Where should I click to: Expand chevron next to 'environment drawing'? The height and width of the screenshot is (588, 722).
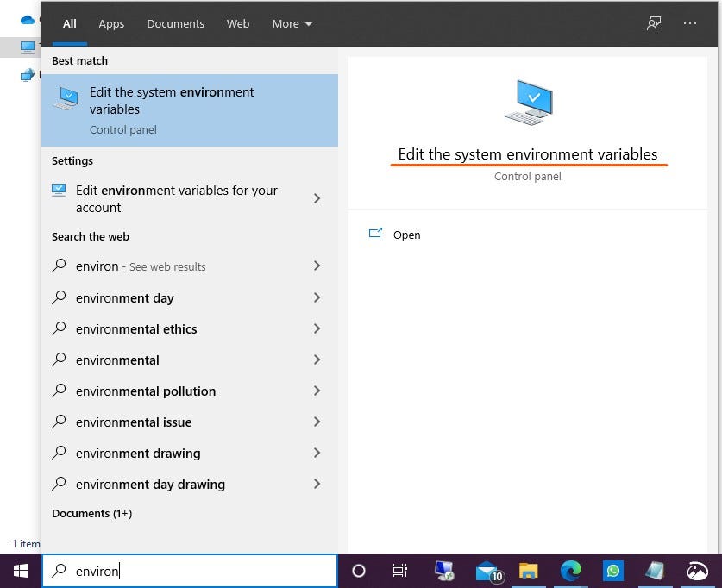tap(317, 453)
